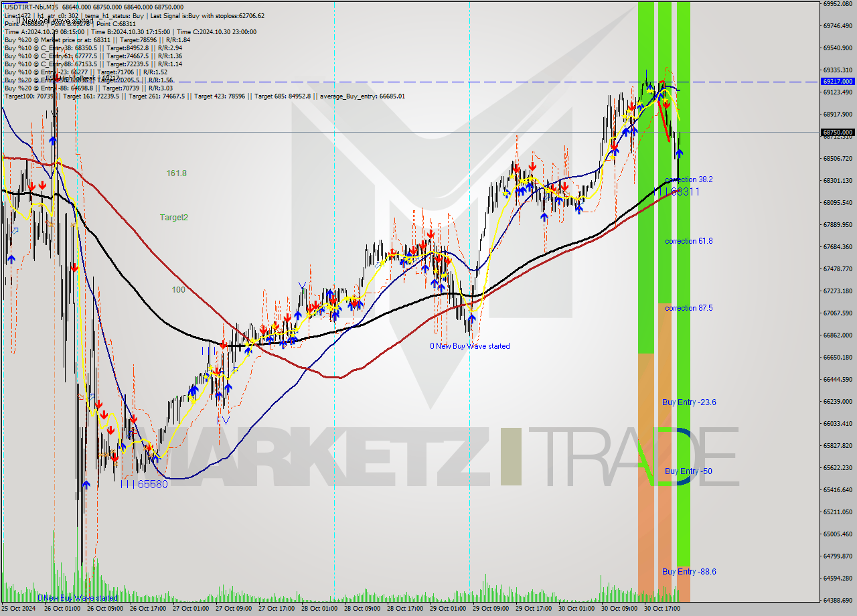Click the '30 Oct 17:00' time axis label
The image size is (857, 616).
coord(662,609)
